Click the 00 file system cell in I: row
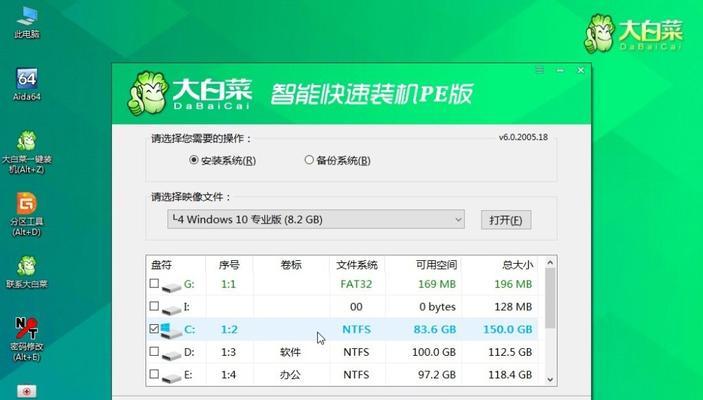 [356, 307]
